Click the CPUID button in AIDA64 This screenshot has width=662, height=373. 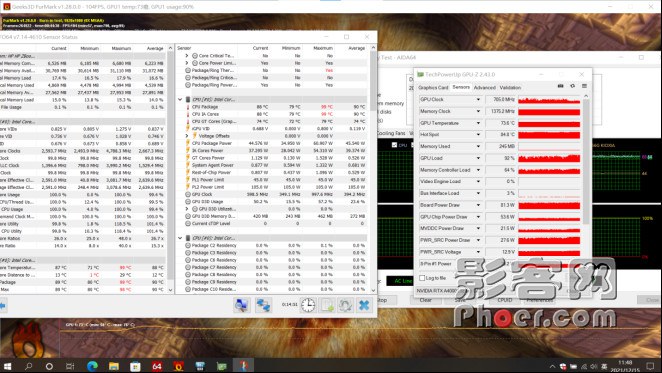coord(505,300)
